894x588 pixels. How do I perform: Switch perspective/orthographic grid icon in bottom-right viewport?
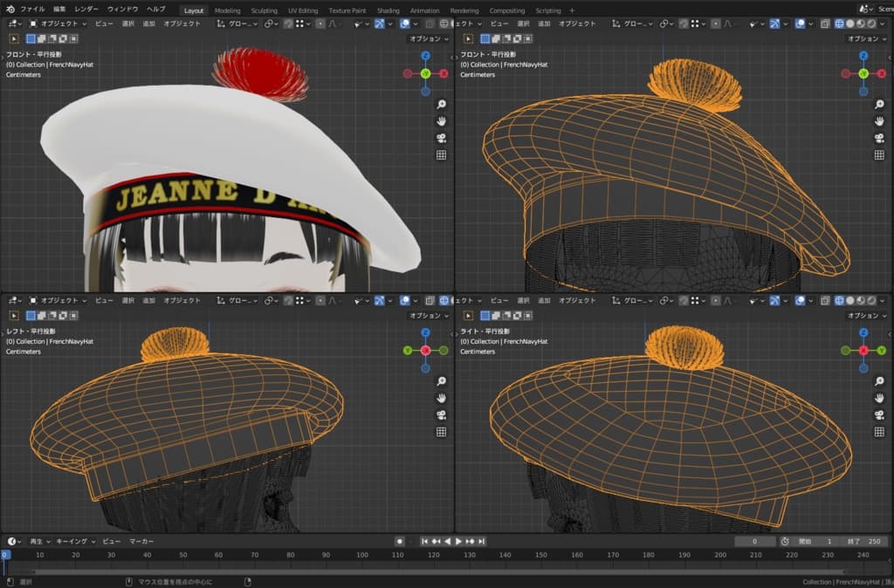click(x=878, y=431)
